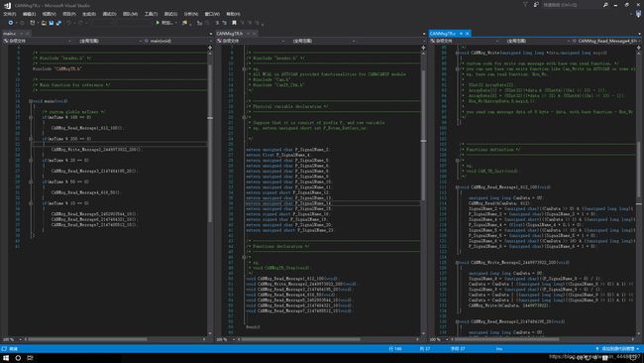This screenshot has height=363, width=644.
Task: Open the 文件(F) menu
Action: pos(10,14)
